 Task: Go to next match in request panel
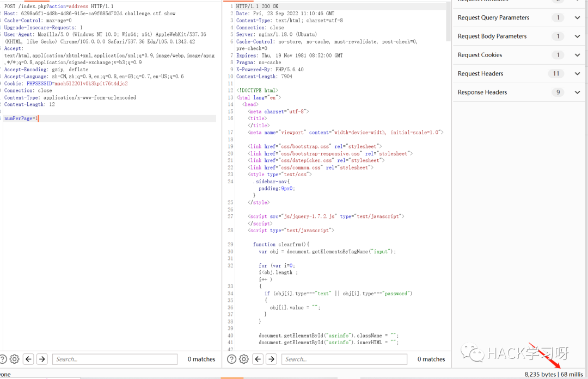pyautogui.click(x=42, y=359)
